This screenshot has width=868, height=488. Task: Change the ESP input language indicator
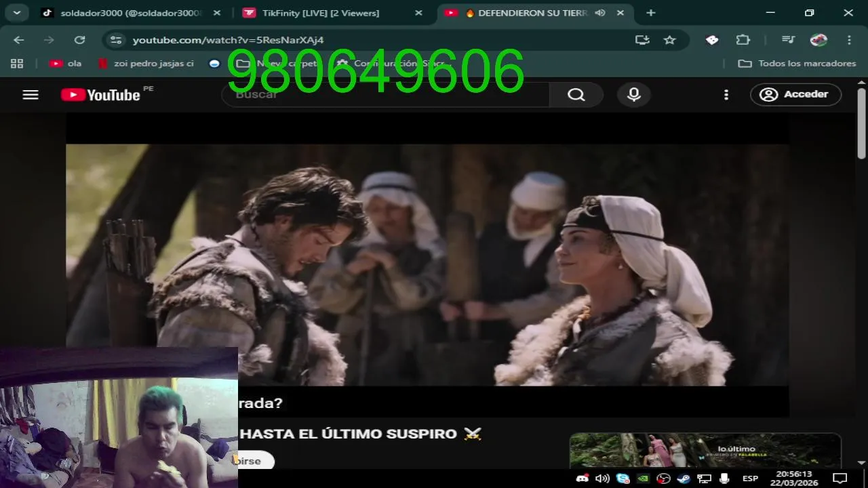click(750, 479)
